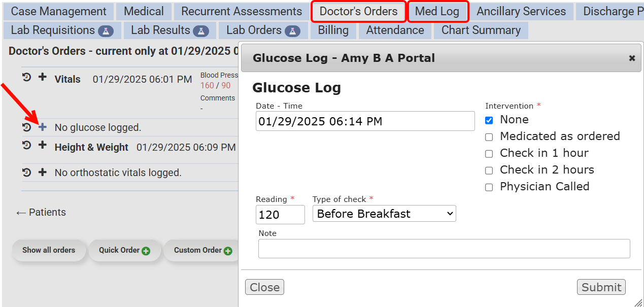644x307 pixels.
Task: Uncheck the None intervention checkbox
Action: point(489,120)
